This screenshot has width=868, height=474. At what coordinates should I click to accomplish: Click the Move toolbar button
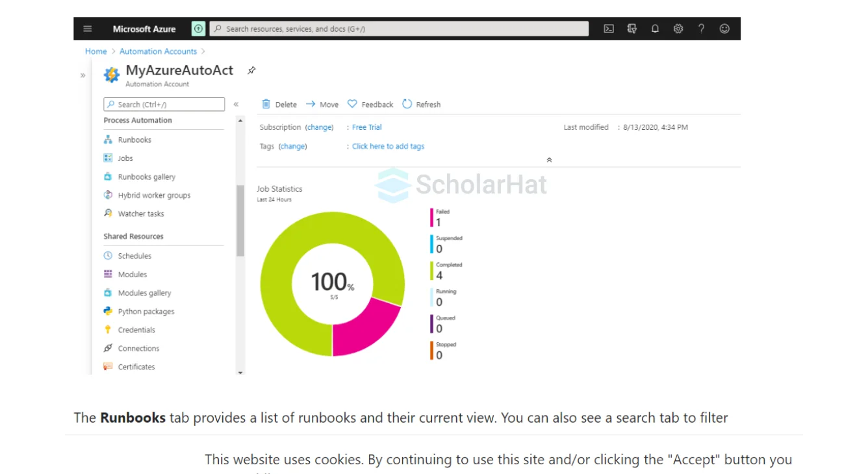pos(322,104)
